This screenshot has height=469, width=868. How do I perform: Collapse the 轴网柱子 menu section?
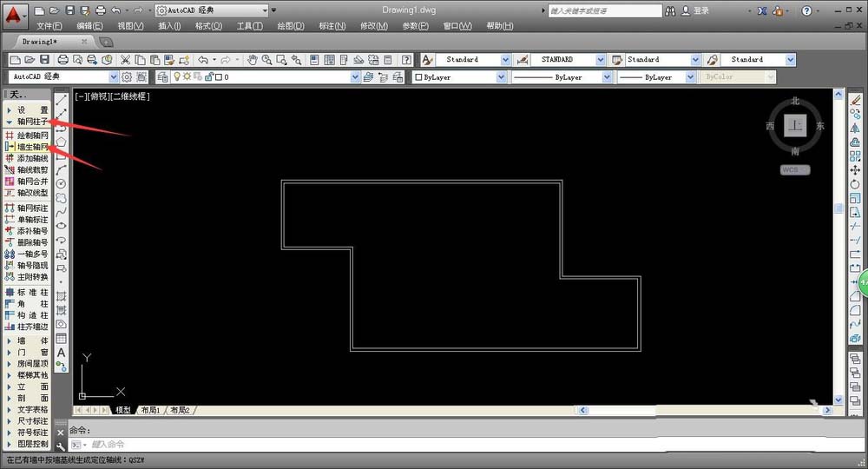[x=27, y=122]
